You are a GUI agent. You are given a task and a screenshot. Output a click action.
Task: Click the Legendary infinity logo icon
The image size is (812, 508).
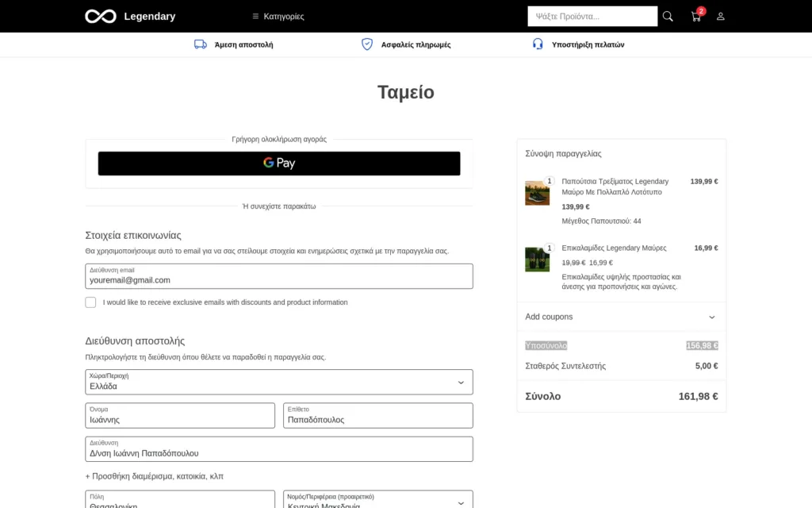pos(101,16)
